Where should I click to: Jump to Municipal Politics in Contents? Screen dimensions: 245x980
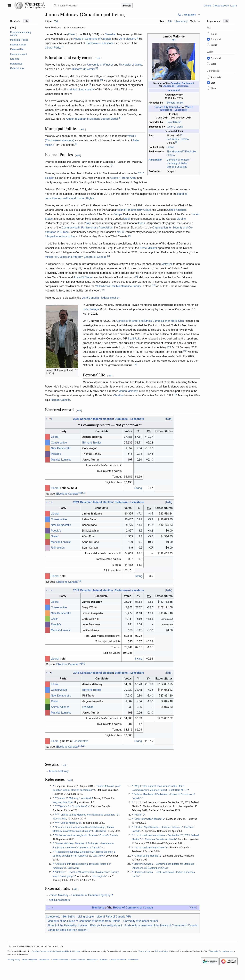(19, 40)
